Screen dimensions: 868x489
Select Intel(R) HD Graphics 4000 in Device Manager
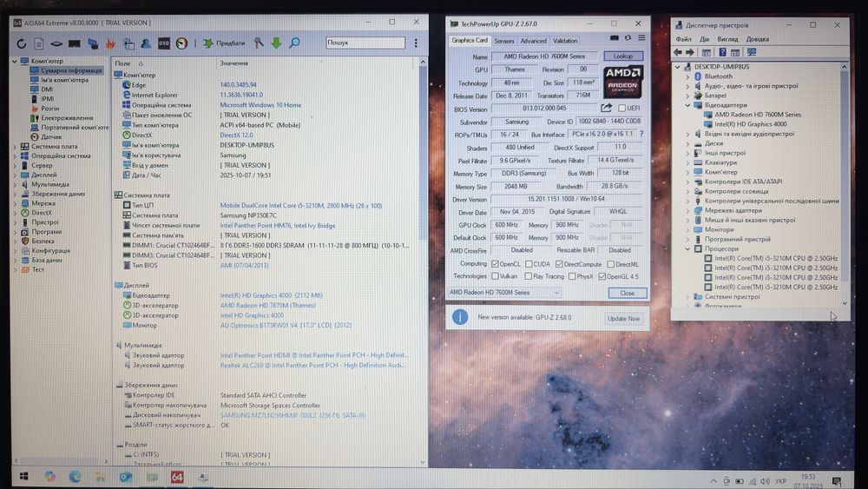(750, 124)
